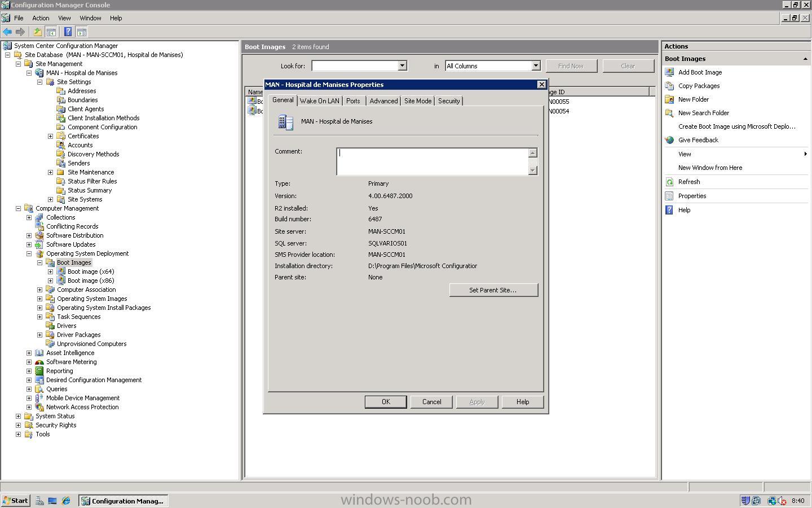Click the Software Updates icon in tree
812x508 pixels.
point(39,244)
